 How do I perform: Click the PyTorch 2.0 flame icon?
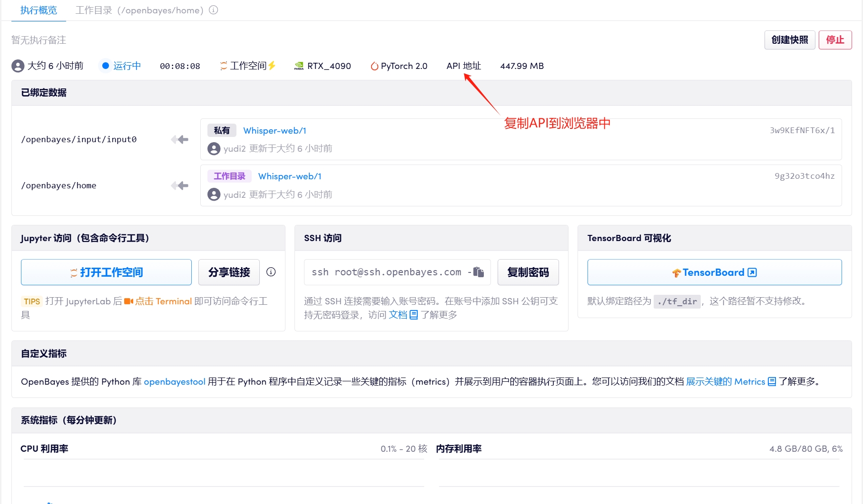point(374,66)
